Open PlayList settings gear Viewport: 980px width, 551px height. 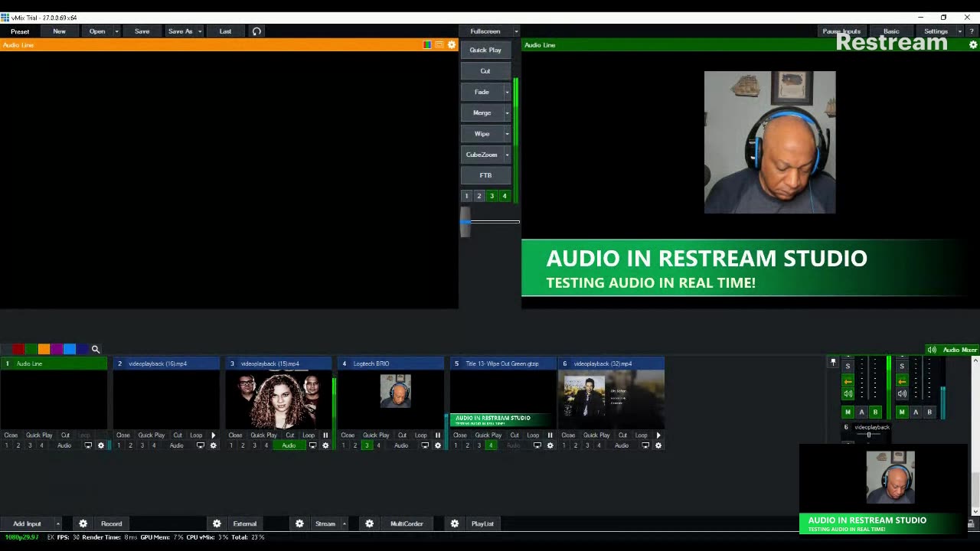[455, 523]
